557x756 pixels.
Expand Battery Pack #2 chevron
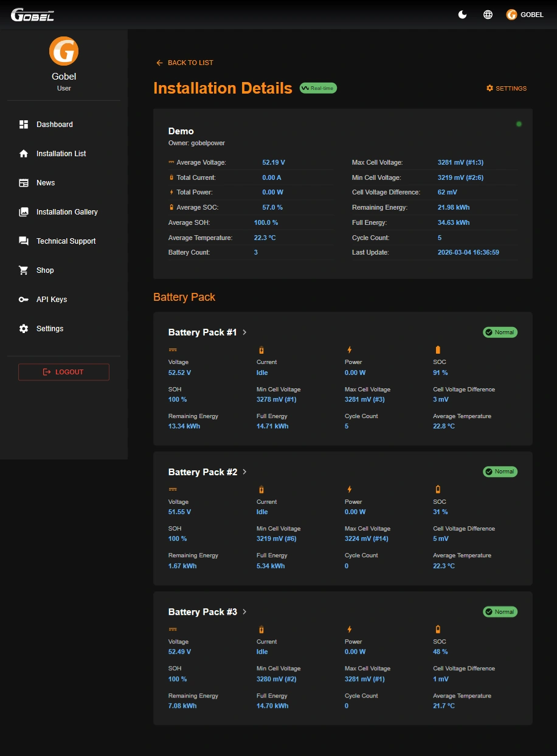coord(244,472)
